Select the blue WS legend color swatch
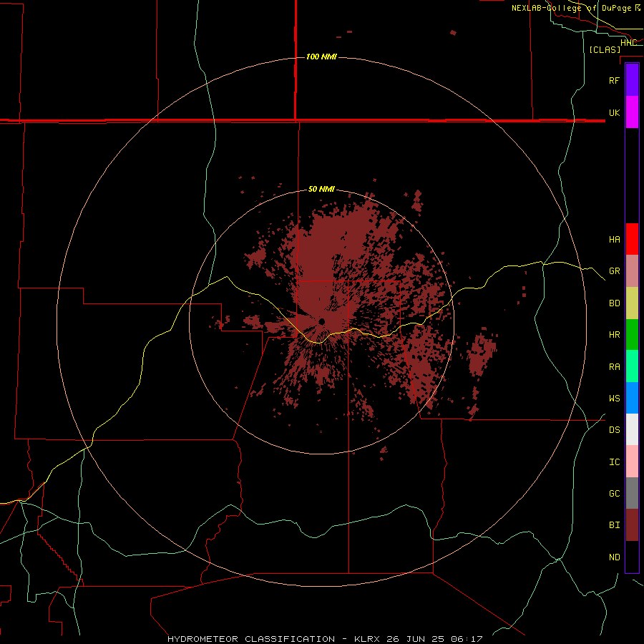 [x=632, y=398]
